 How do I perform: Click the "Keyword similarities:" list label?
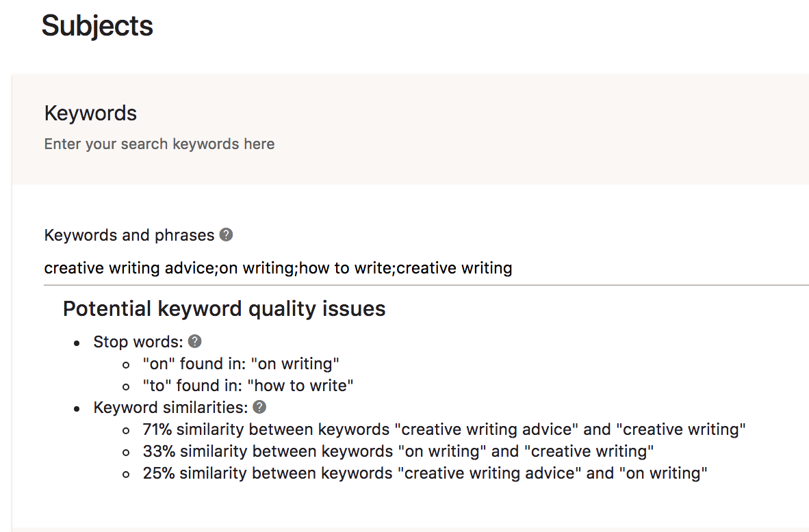click(170, 408)
